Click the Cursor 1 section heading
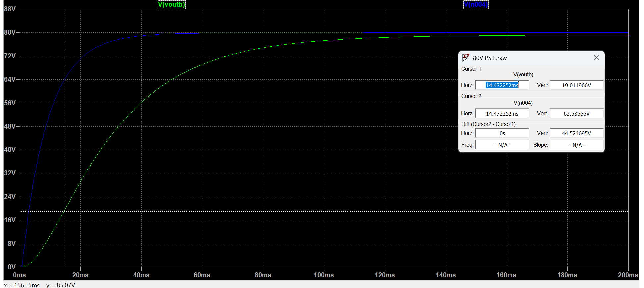Image resolution: width=644 pixels, height=288 pixels. (x=471, y=69)
